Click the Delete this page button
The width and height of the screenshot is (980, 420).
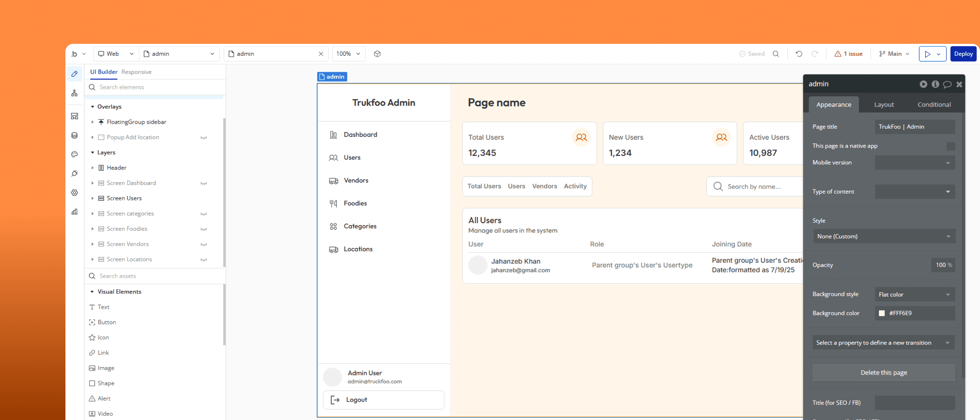pyautogui.click(x=883, y=372)
